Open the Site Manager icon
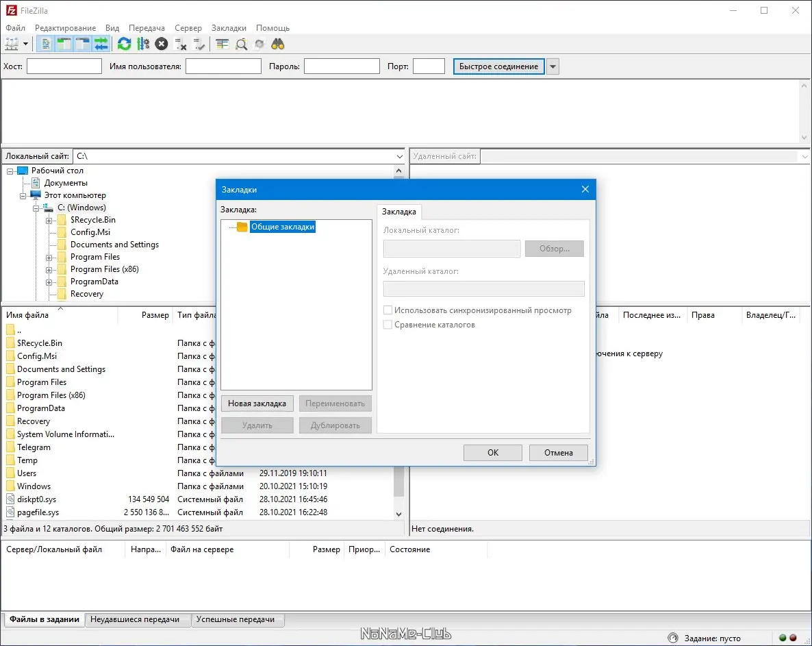 click(12, 44)
